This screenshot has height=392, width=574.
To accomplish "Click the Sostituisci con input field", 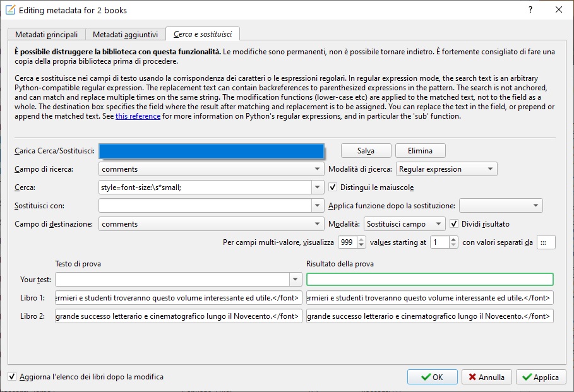I will point(205,206).
